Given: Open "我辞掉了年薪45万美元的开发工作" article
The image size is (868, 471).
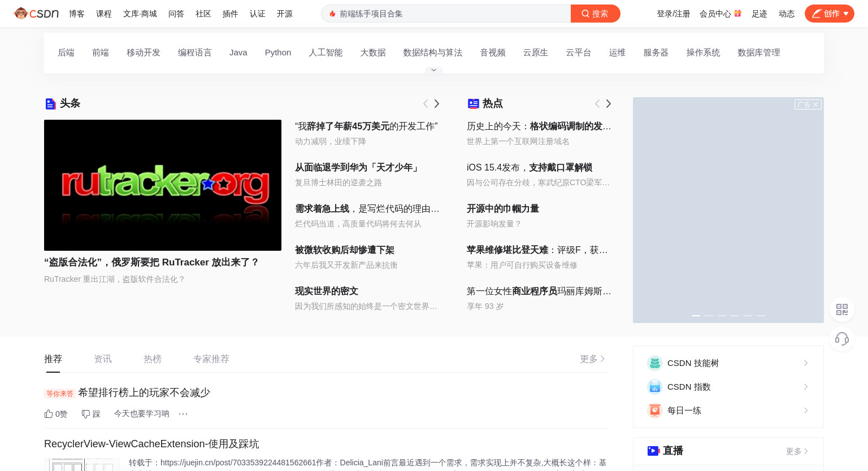Looking at the screenshot, I should 366,126.
